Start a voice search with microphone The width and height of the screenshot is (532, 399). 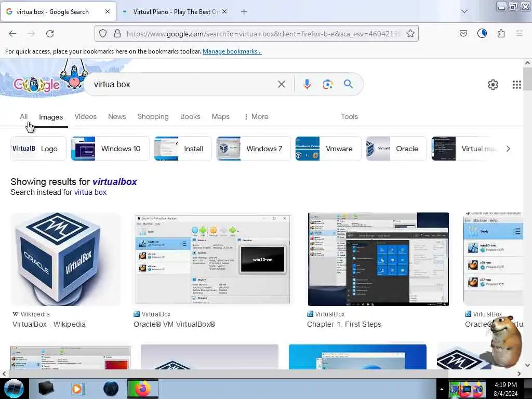pos(307,84)
